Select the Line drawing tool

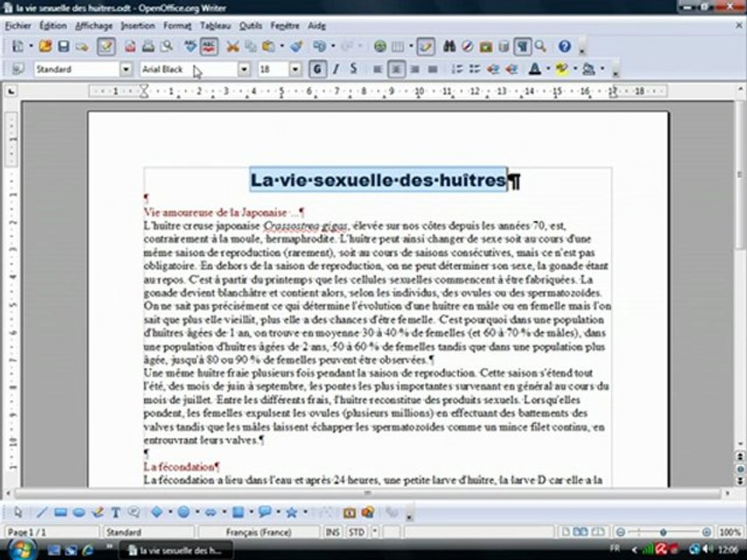[42, 513]
